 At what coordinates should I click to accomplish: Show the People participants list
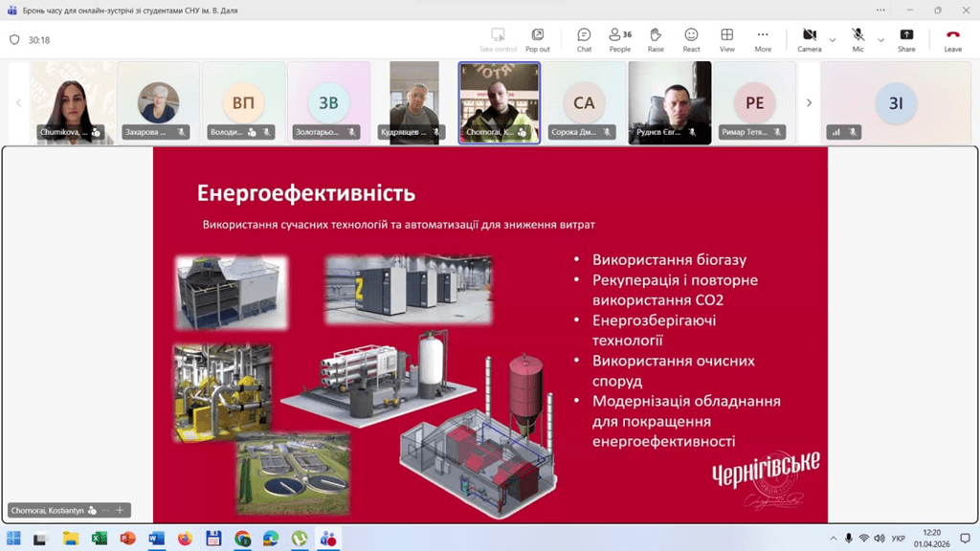(619, 39)
